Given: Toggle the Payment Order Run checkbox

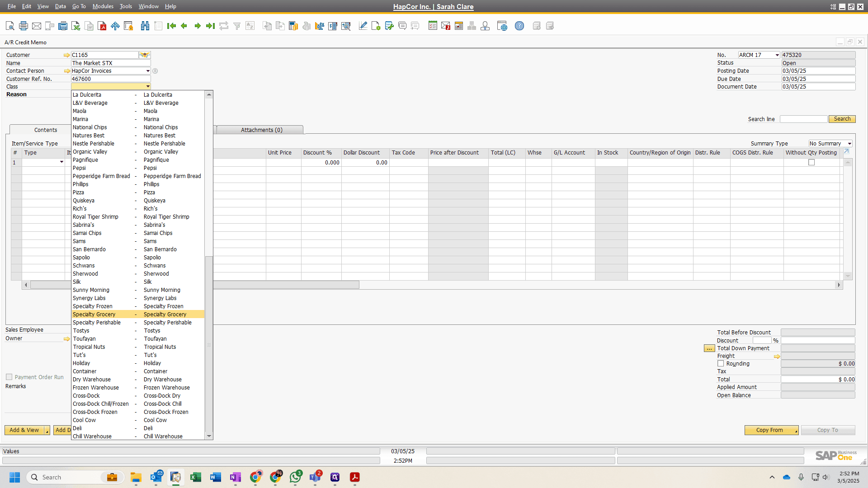Looking at the screenshot, I should (x=9, y=377).
